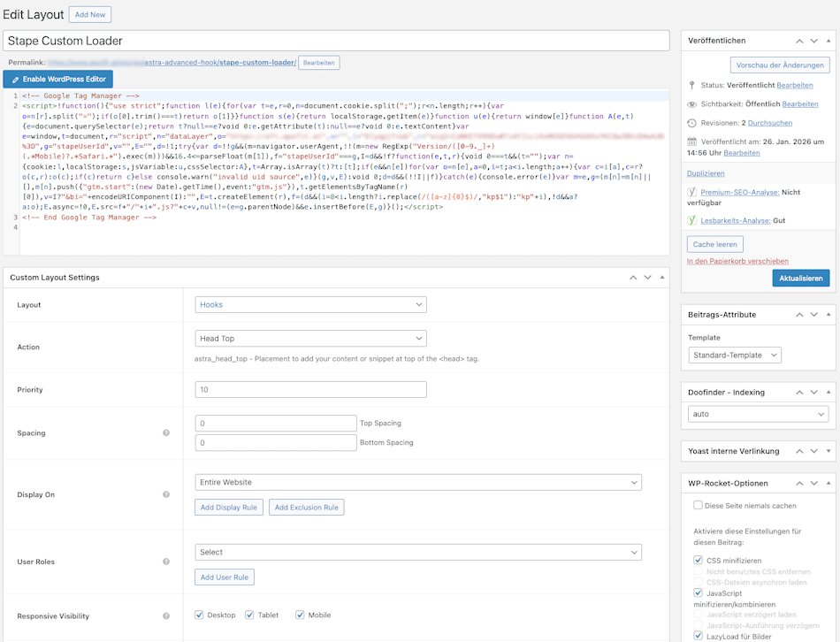Click the Display On help question icon
The width and height of the screenshot is (840, 642).
(x=166, y=494)
